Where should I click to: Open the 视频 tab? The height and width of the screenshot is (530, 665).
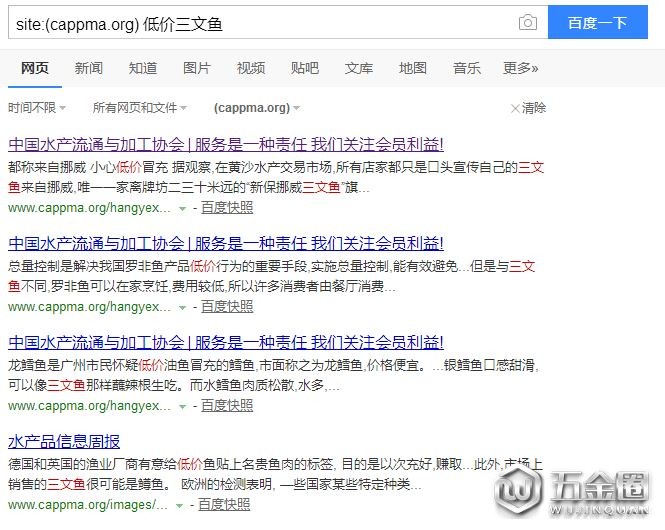[x=251, y=68]
